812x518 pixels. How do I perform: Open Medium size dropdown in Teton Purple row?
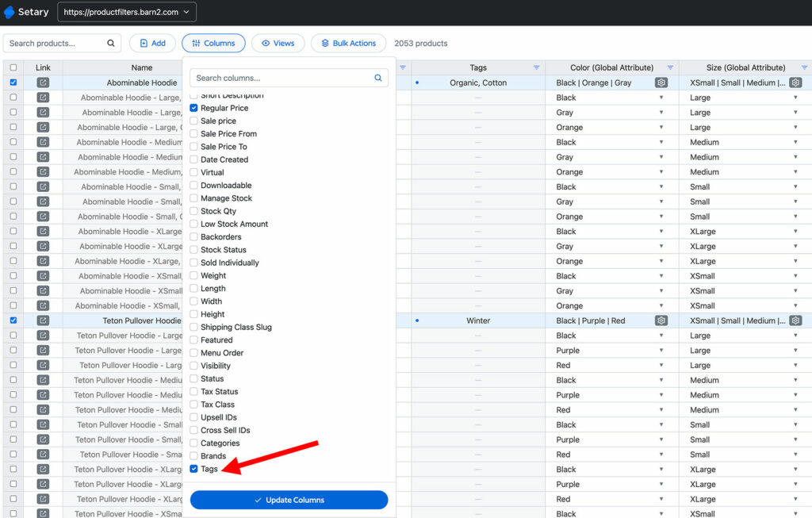(x=795, y=395)
